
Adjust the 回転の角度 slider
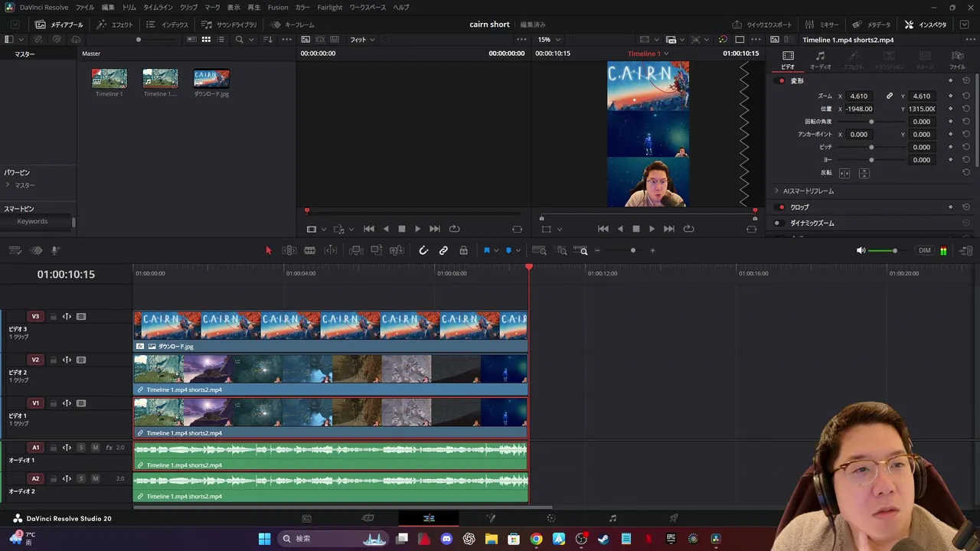tap(871, 122)
